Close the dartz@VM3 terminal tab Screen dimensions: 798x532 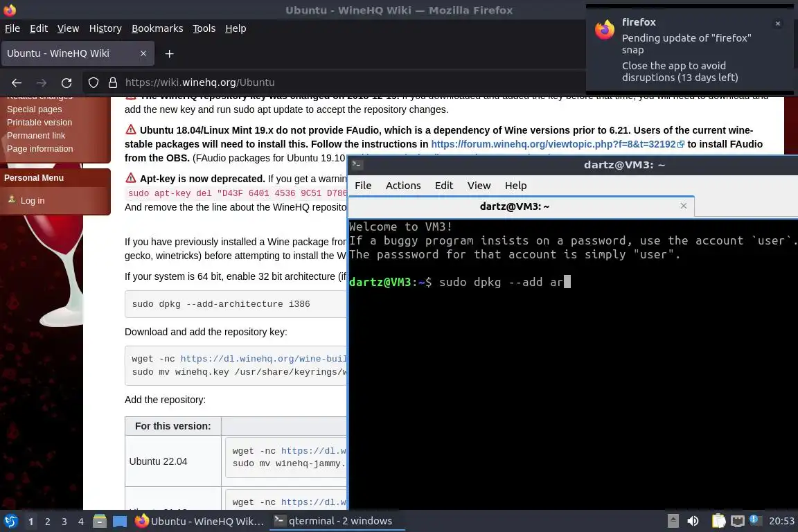point(684,206)
